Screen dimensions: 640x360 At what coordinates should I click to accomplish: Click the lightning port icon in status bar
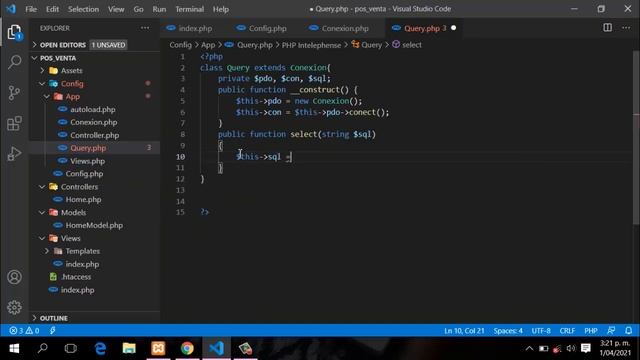point(53,331)
